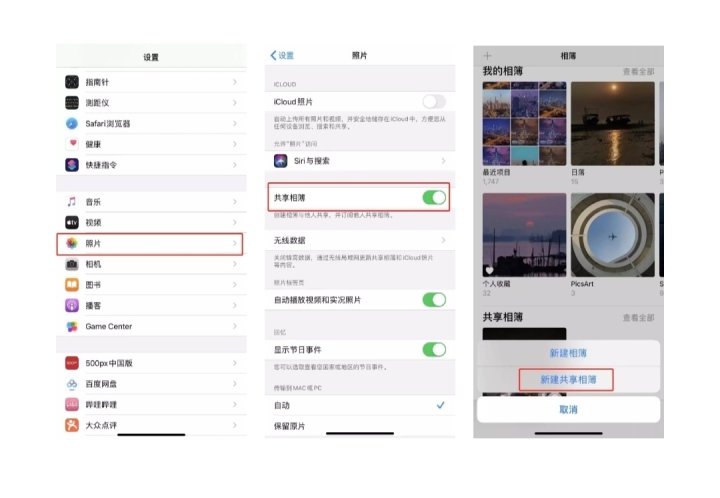
Task: Open the 日落 album thumbnail
Action: click(x=613, y=123)
